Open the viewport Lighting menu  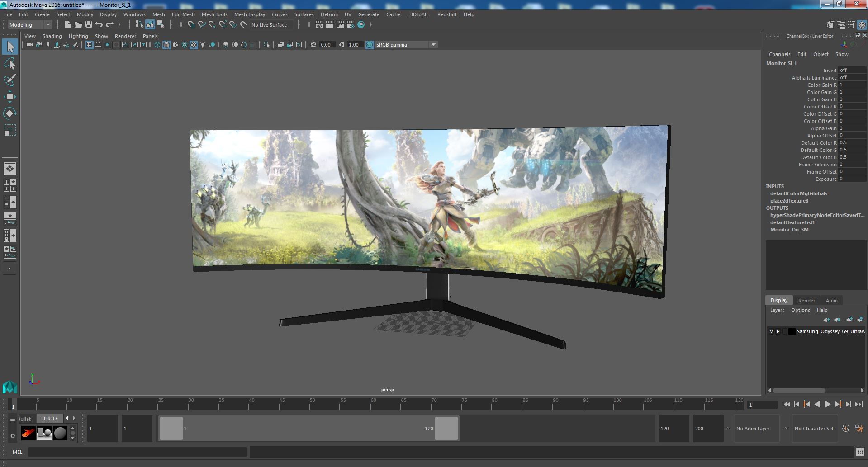(x=78, y=36)
